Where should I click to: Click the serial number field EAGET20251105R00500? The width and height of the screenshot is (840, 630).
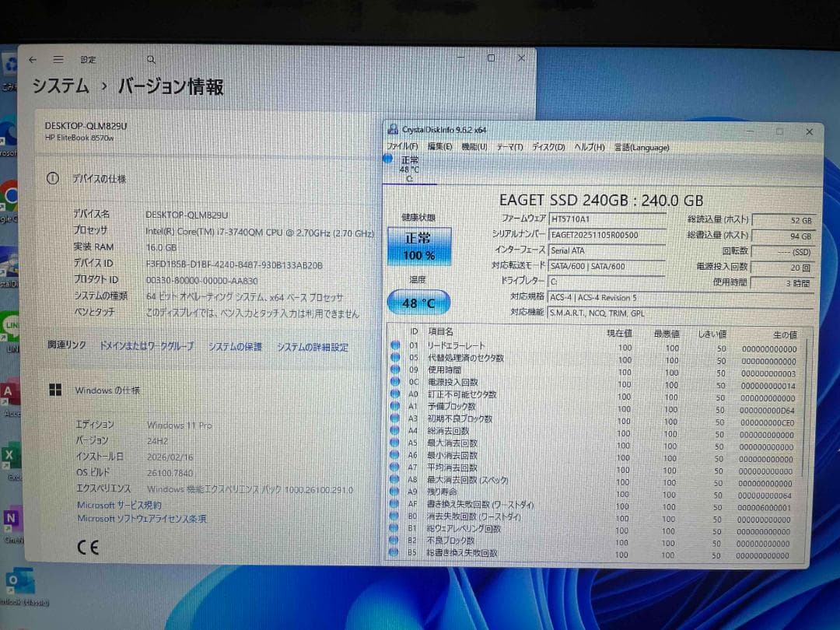[x=607, y=235]
